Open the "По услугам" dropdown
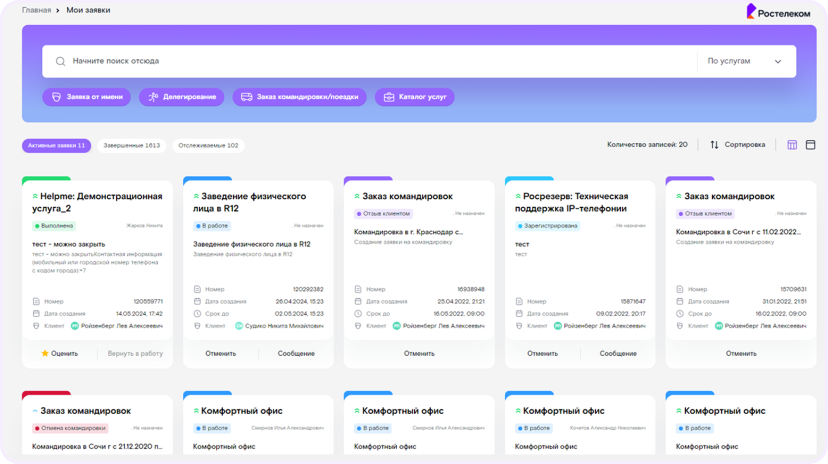This screenshot has width=828, height=464. coord(746,61)
